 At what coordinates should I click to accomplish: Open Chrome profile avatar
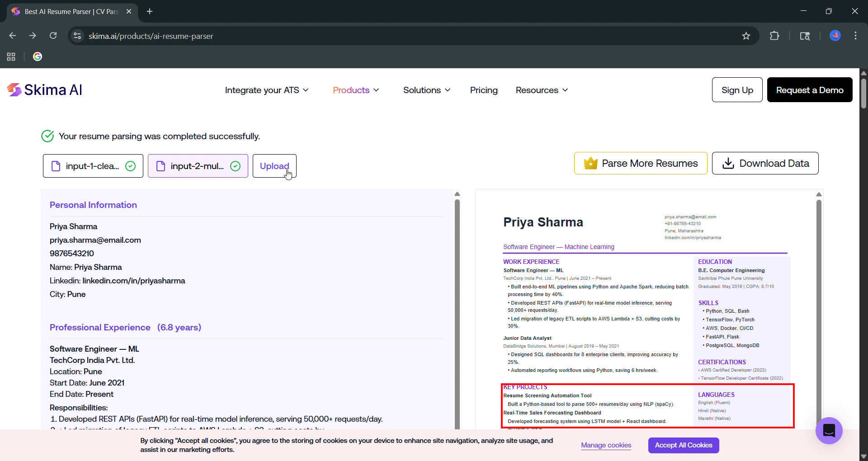click(x=835, y=36)
